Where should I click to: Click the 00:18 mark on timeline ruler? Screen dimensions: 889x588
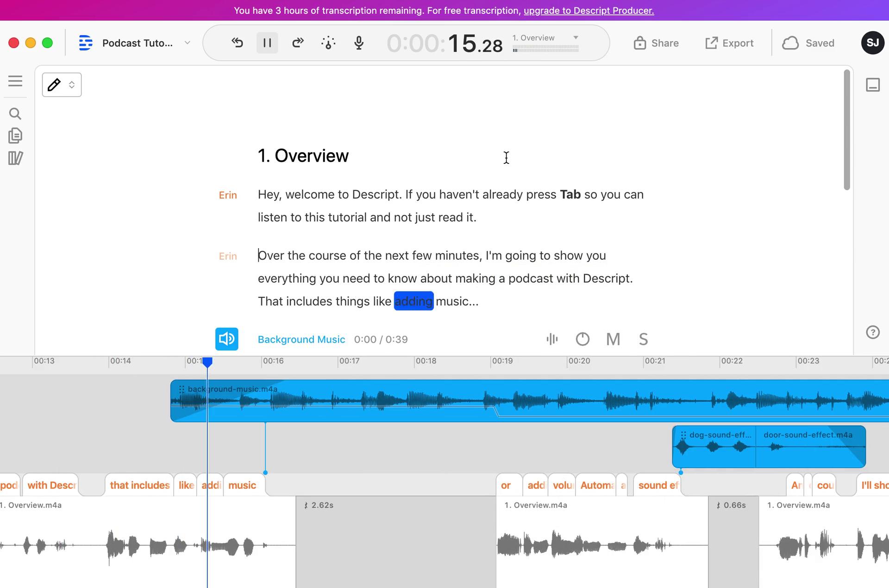click(426, 361)
